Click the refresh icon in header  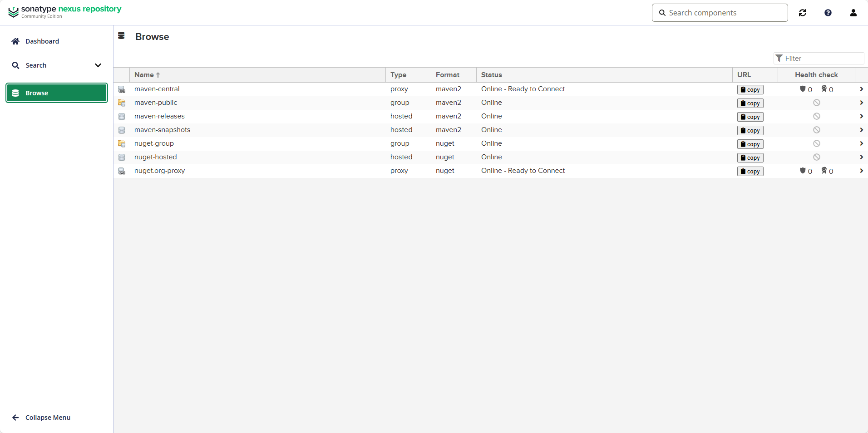803,13
